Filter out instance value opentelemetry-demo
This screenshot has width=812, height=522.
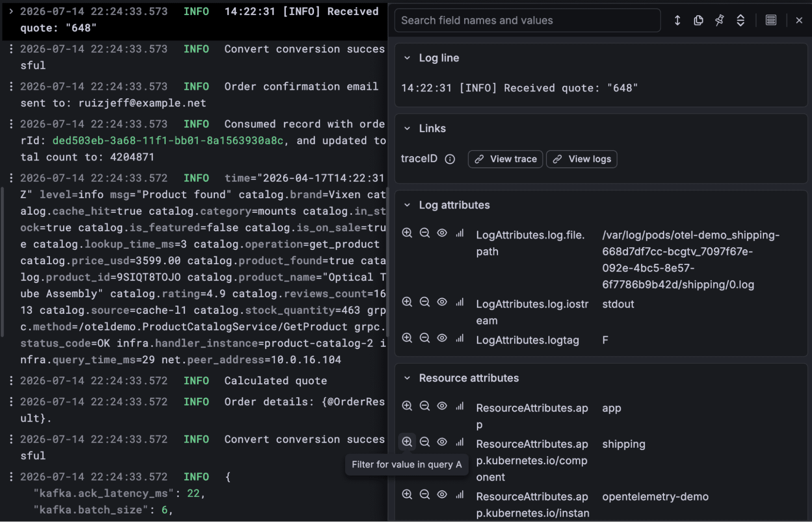coord(424,494)
